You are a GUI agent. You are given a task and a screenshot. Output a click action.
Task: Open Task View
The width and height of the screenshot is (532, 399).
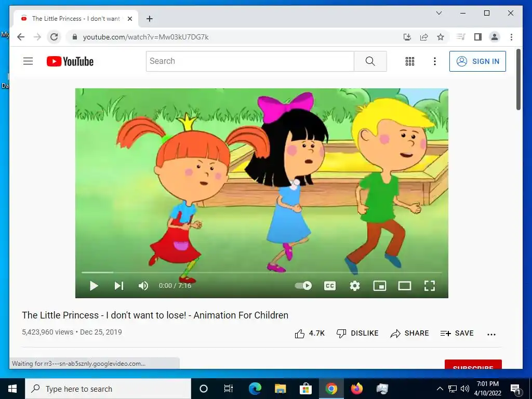click(x=229, y=389)
